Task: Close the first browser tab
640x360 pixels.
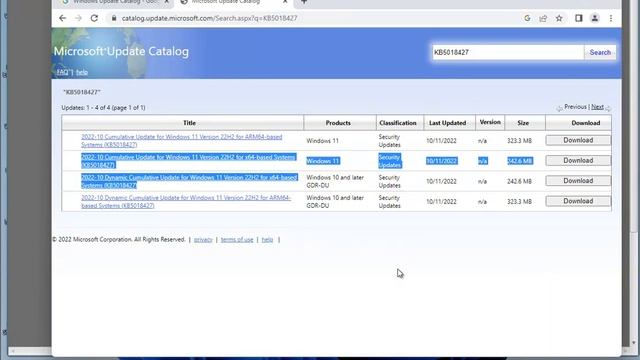Action: point(167,2)
